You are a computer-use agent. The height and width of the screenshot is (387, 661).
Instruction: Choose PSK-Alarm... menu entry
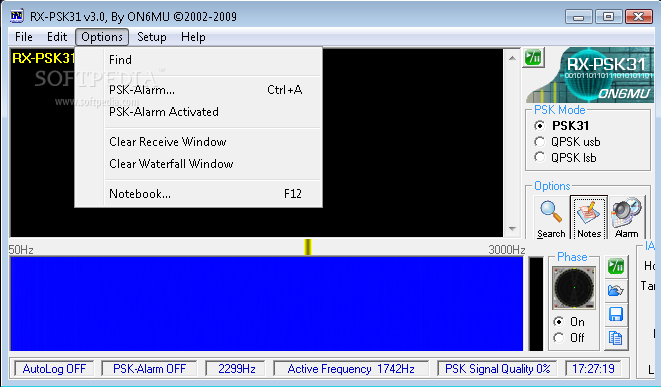[198, 90]
